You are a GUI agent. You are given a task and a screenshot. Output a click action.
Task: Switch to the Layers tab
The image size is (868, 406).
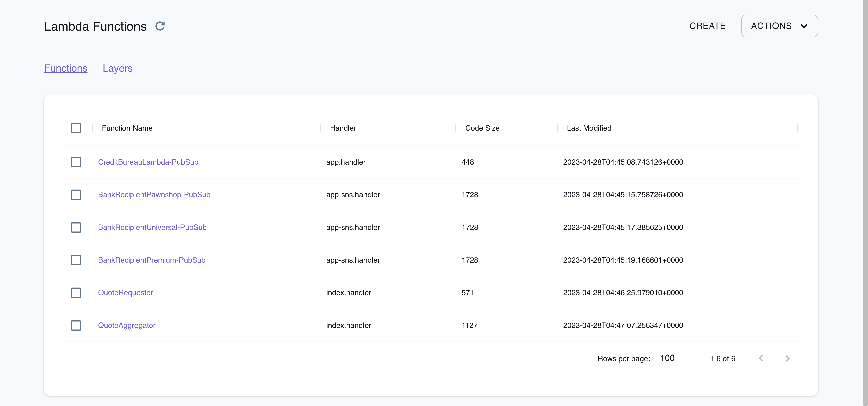(117, 68)
